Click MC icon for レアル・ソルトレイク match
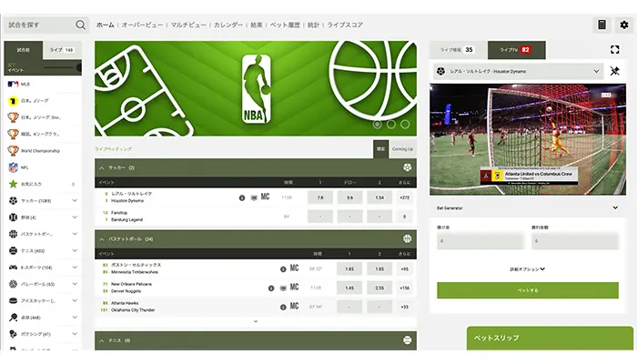The image size is (637, 364). tap(266, 197)
